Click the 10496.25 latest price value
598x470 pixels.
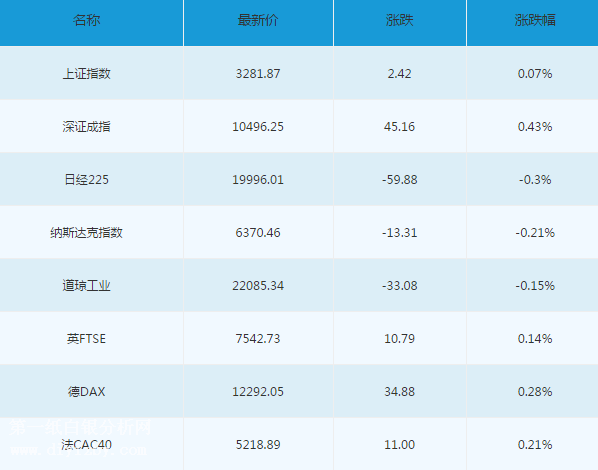pos(258,126)
